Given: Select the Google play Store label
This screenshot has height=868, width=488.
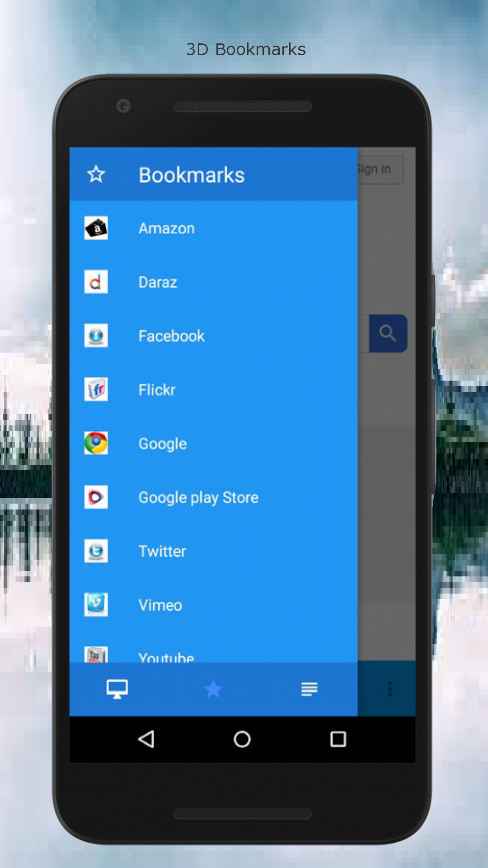Looking at the screenshot, I should point(198,498).
